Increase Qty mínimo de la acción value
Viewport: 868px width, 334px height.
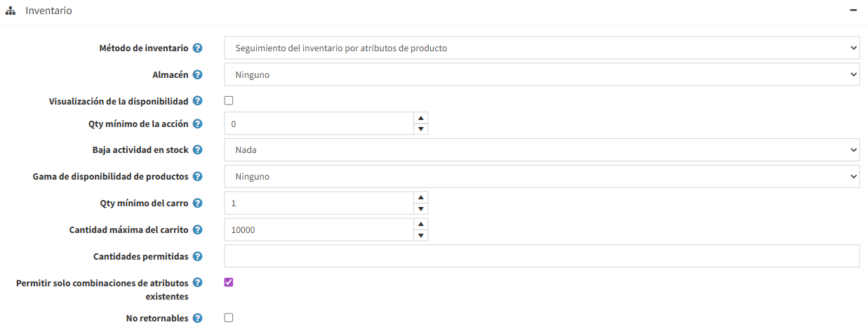pos(420,118)
